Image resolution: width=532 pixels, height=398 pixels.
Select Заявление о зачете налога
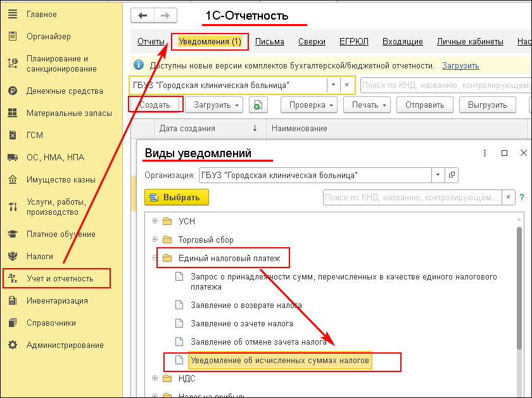click(241, 323)
